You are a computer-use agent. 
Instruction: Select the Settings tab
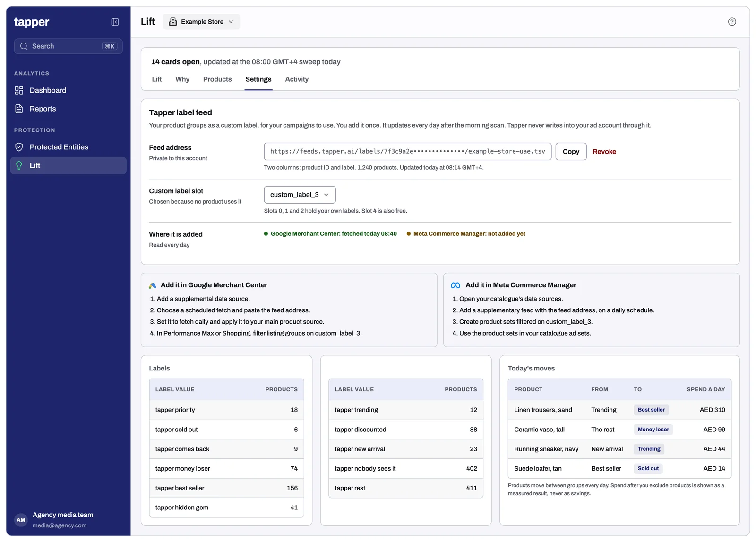pyautogui.click(x=258, y=79)
